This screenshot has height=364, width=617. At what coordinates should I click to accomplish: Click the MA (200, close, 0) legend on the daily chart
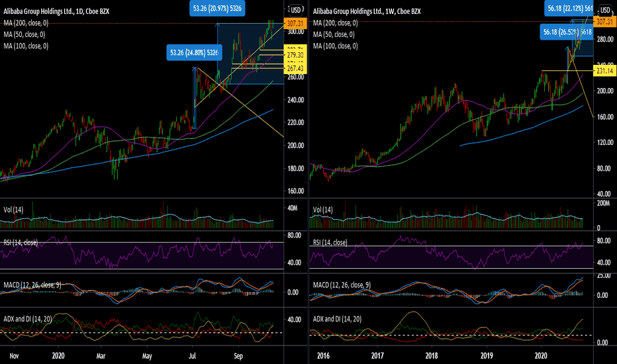click(26, 23)
